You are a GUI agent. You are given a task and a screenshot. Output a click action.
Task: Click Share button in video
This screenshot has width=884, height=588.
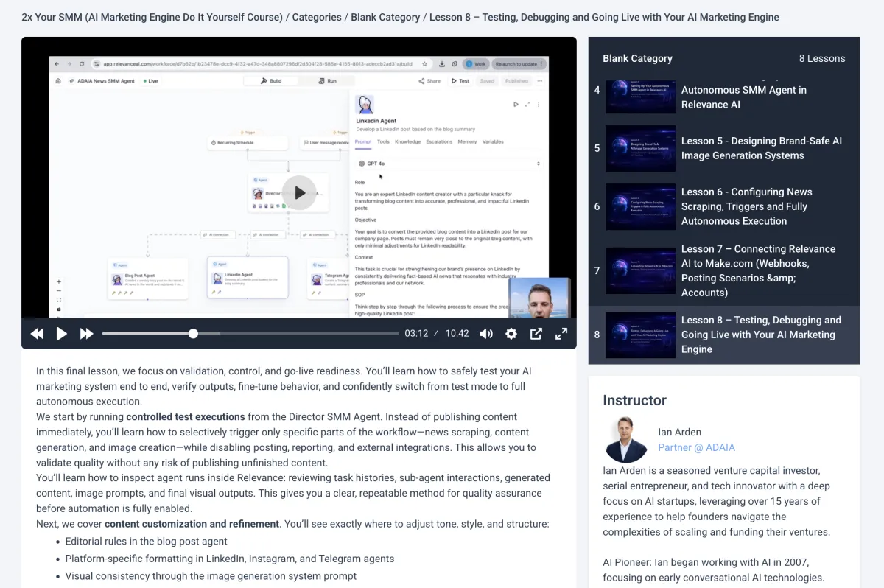coord(429,81)
